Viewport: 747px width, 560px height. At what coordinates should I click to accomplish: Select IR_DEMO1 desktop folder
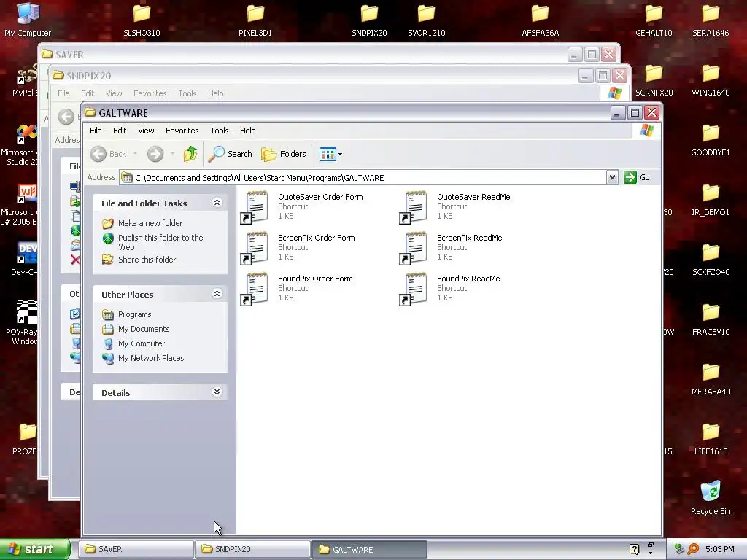(711, 200)
